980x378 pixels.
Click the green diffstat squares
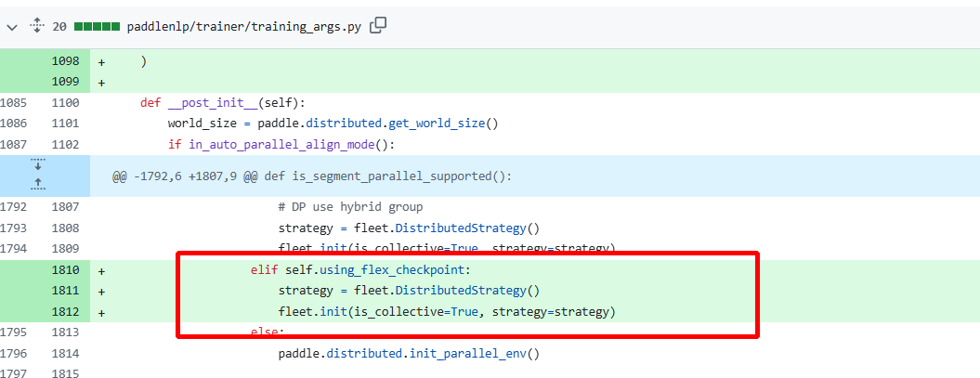click(96, 27)
